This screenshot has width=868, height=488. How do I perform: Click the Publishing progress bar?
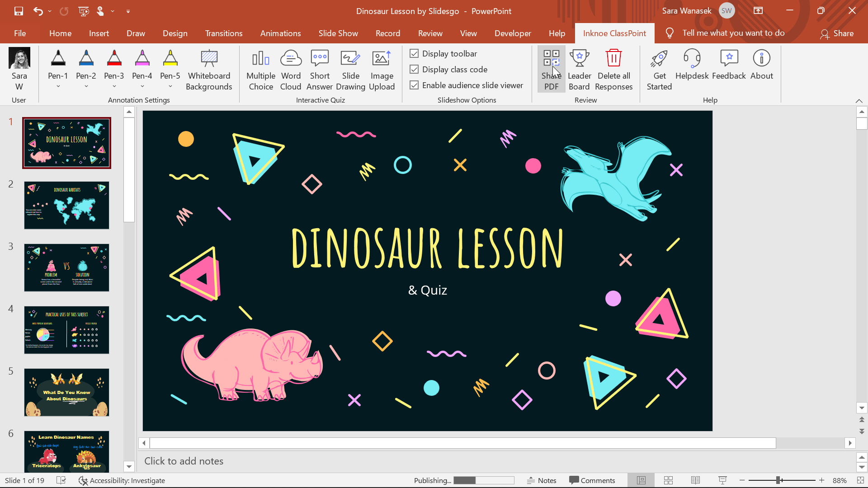point(484,480)
